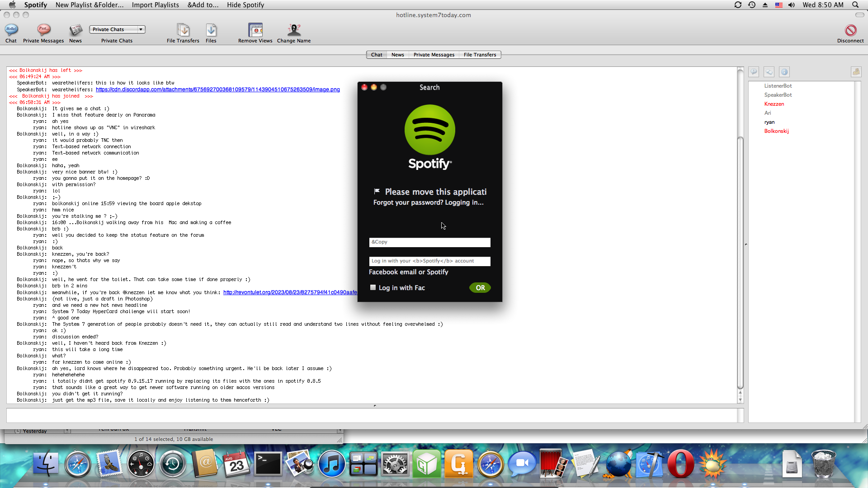This screenshot has width=868, height=488.
Task: Click the Disconnect icon
Action: pos(850,30)
